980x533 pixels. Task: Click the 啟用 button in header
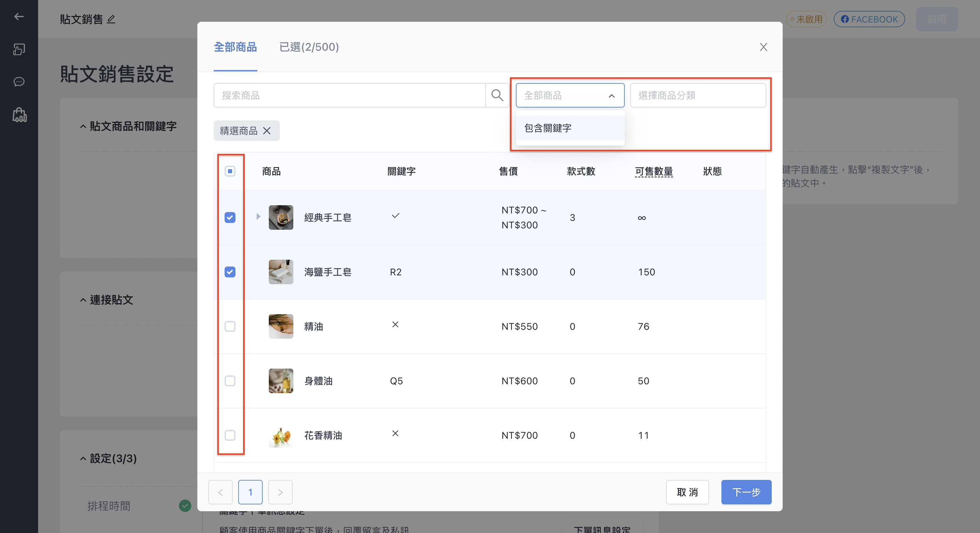937,19
